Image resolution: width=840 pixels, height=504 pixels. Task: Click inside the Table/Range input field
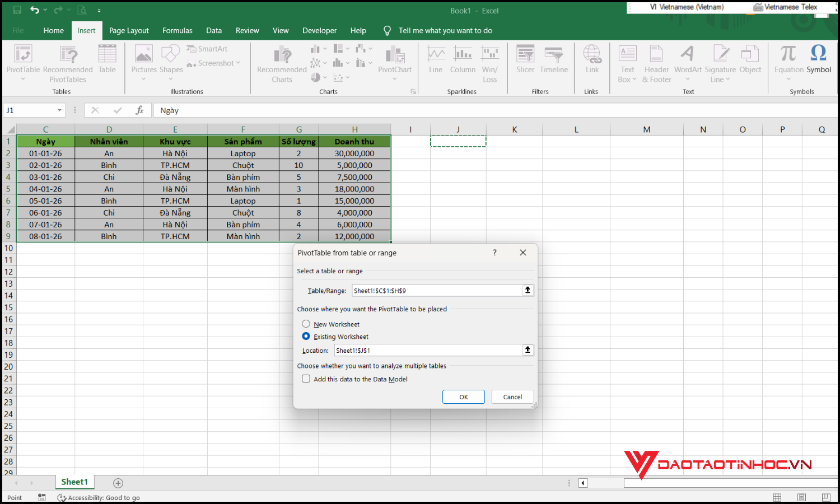point(437,290)
